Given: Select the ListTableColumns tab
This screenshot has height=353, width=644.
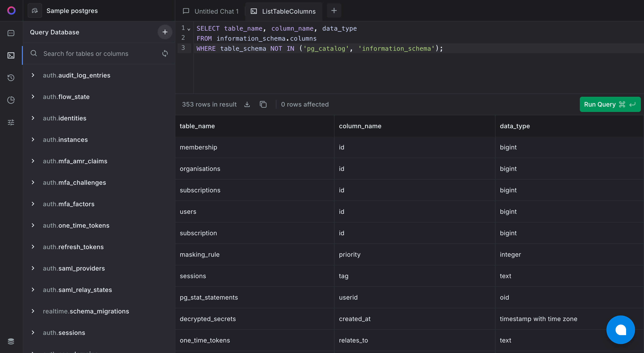Looking at the screenshot, I should (284, 11).
